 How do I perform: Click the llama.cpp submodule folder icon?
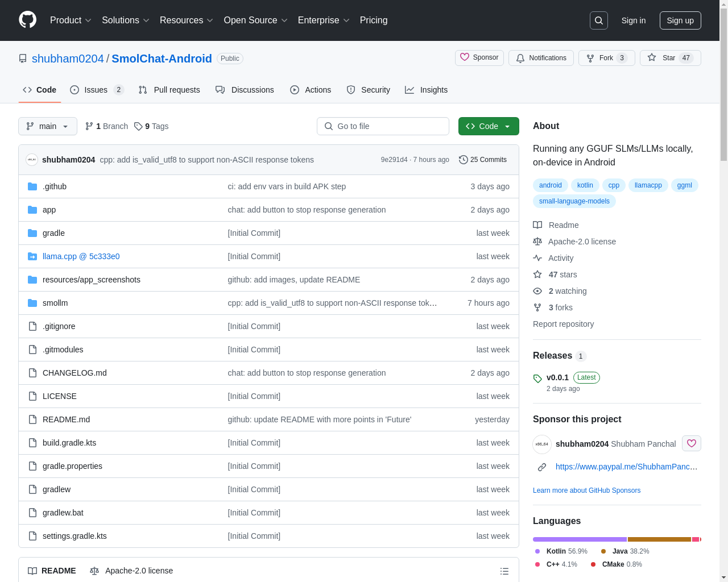32,256
